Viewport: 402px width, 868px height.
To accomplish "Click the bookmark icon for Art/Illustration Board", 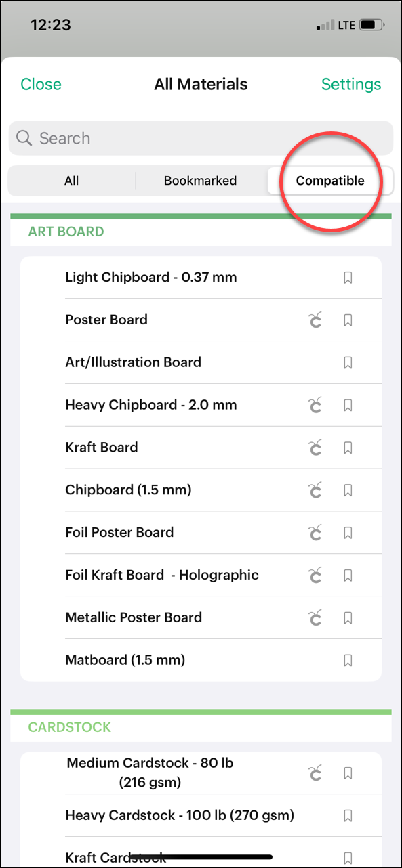I will point(348,362).
